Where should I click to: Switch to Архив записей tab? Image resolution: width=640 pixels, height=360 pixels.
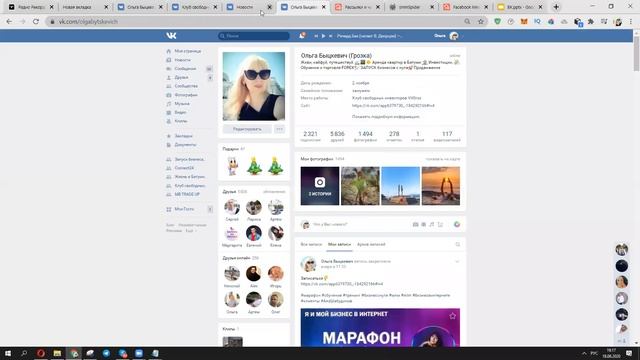[x=371, y=244]
